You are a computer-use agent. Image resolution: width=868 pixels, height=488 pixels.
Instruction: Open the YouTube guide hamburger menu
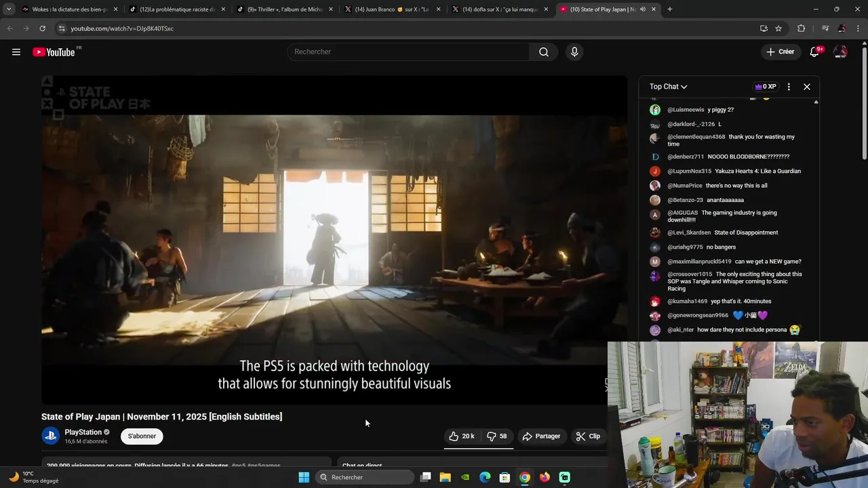pyautogui.click(x=16, y=52)
